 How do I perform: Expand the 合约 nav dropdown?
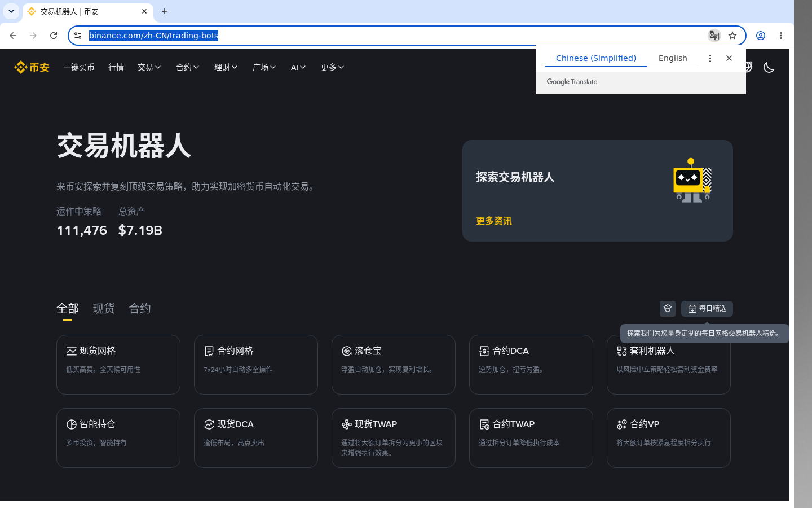188,67
